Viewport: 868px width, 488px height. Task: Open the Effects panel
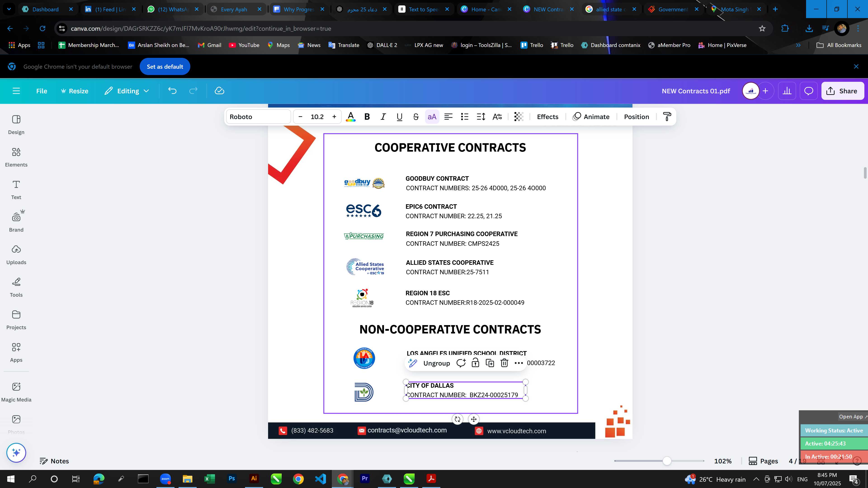547,117
